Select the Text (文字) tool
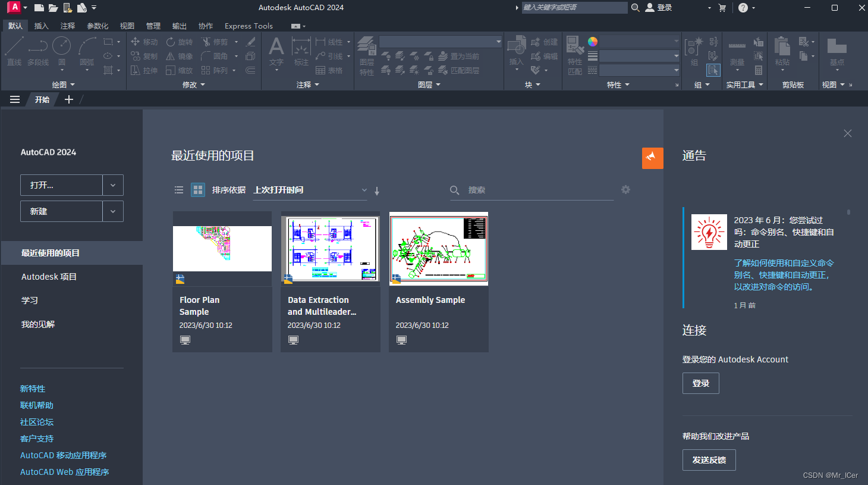Screen dimensions: 868x485 tap(276, 52)
